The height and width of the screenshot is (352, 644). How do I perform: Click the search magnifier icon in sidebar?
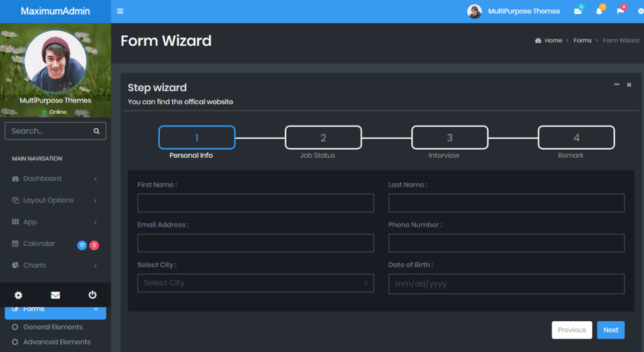point(96,131)
